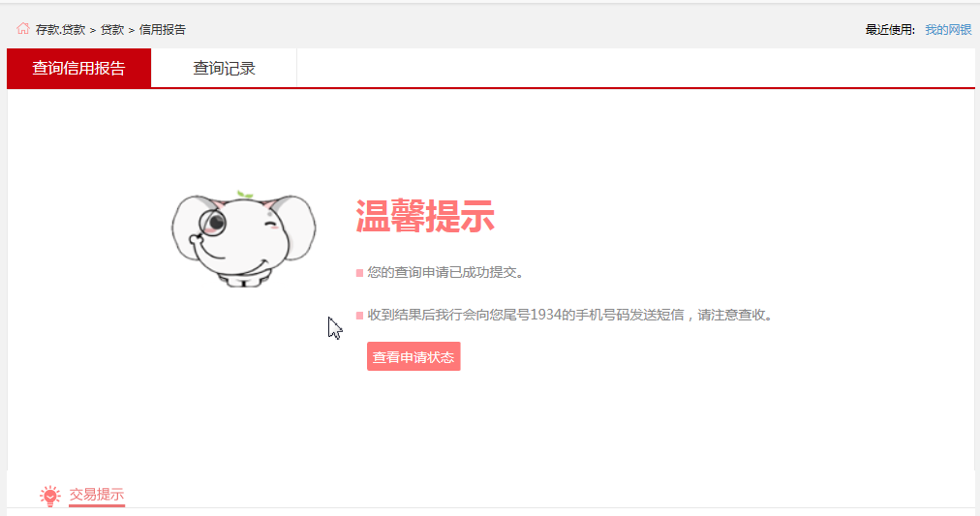
Task: Click separator arrow before 信用报告
Action: click(x=132, y=30)
